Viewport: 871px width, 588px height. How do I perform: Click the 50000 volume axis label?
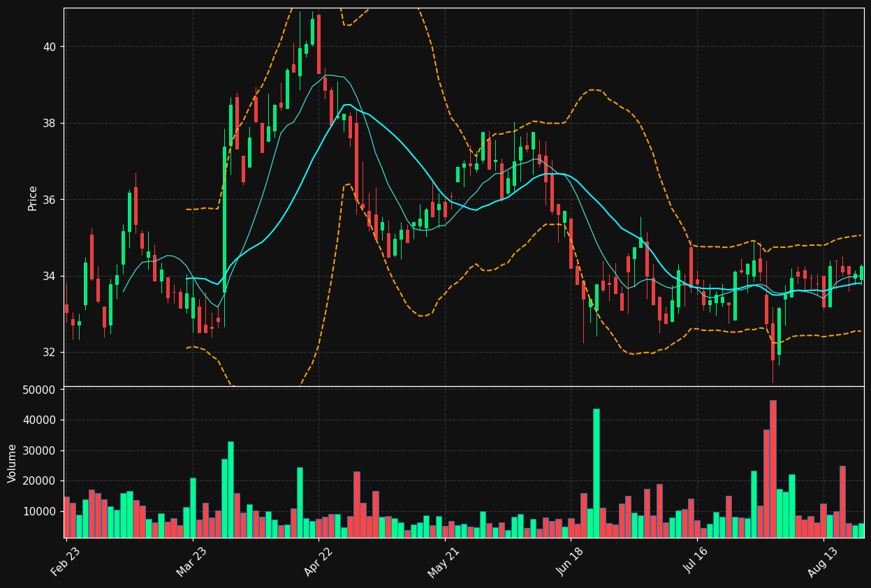[41, 390]
